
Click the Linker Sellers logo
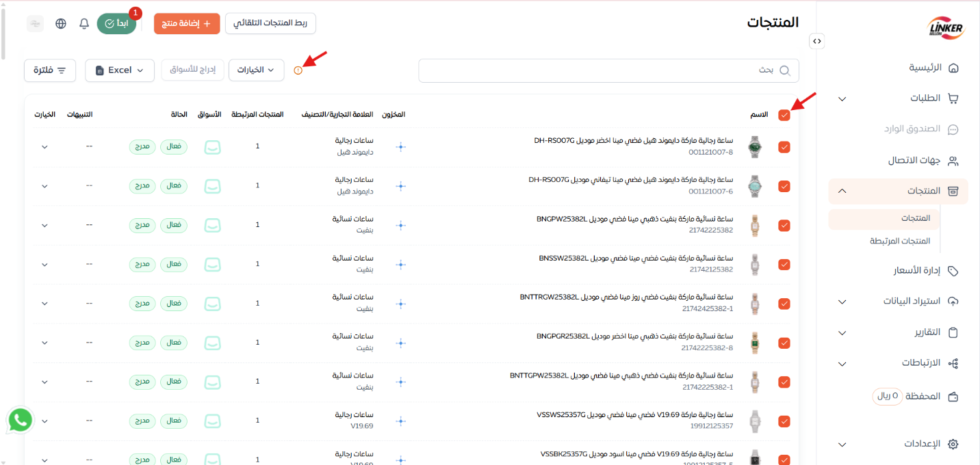946,27
